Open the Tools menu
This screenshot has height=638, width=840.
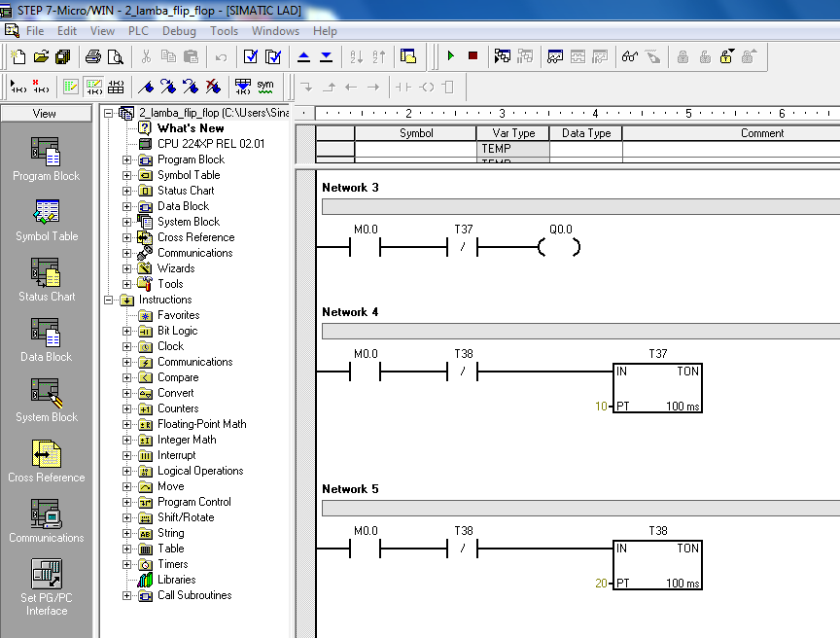click(x=224, y=31)
